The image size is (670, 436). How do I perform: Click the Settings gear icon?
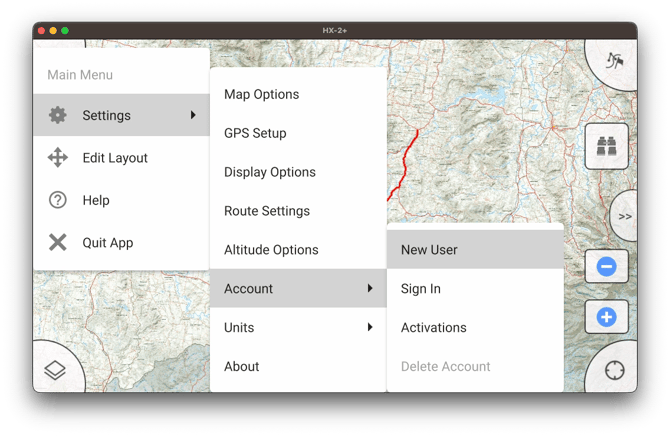click(x=58, y=115)
